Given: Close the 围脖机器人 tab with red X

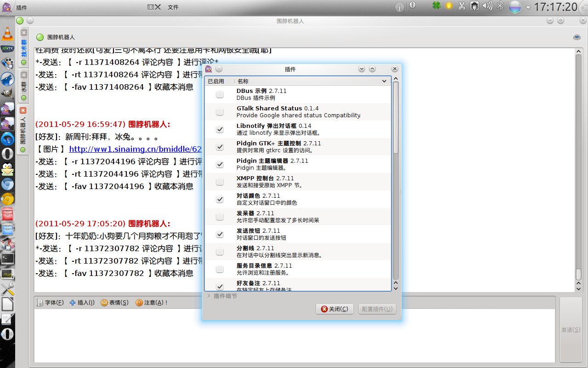Looking at the screenshot, I should pyautogui.click(x=23, y=110).
